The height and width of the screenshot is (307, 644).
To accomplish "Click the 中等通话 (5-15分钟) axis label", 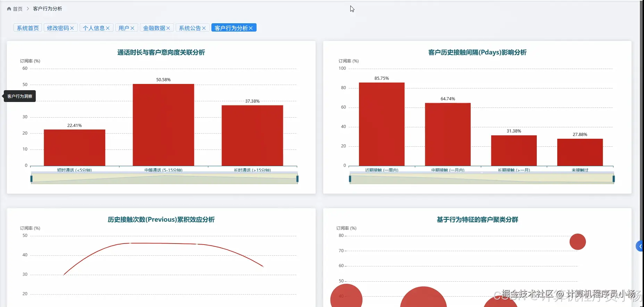I will pos(164,170).
